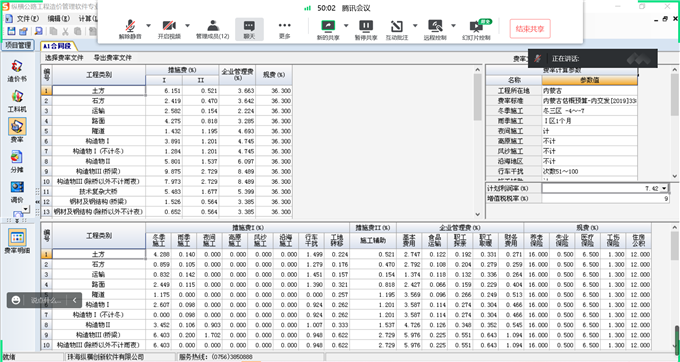The width and height of the screenshot is (680, 362).
Task: Start 新的共享 new screen share
Action: click(x=328, y=29)
